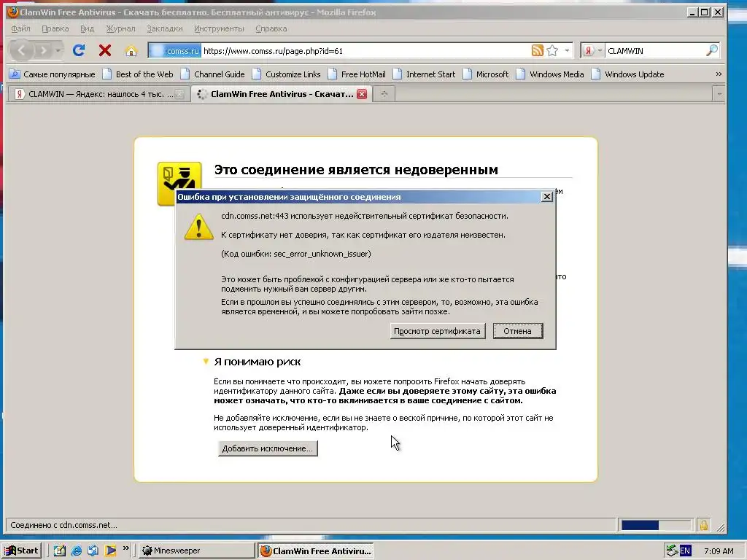Open Windows Update bookmark

(x=627, y=74)
